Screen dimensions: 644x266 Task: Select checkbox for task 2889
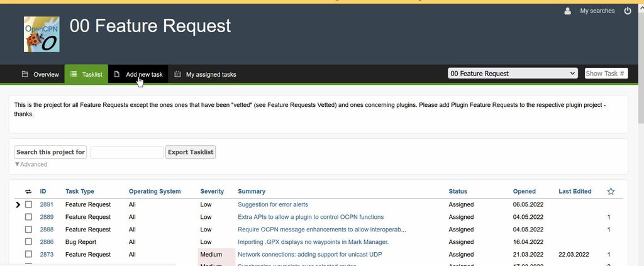point(28,217)
